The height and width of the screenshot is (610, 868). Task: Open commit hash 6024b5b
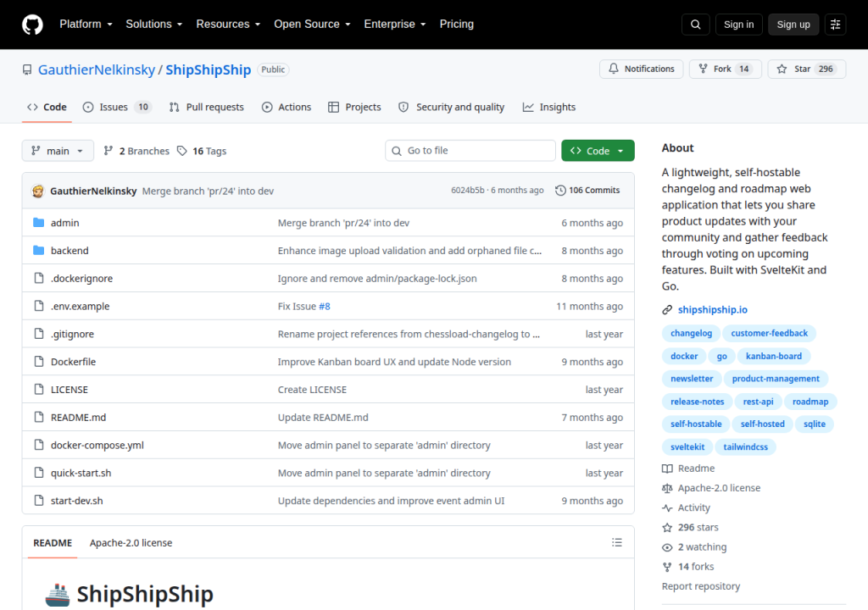tap(467, 191)
